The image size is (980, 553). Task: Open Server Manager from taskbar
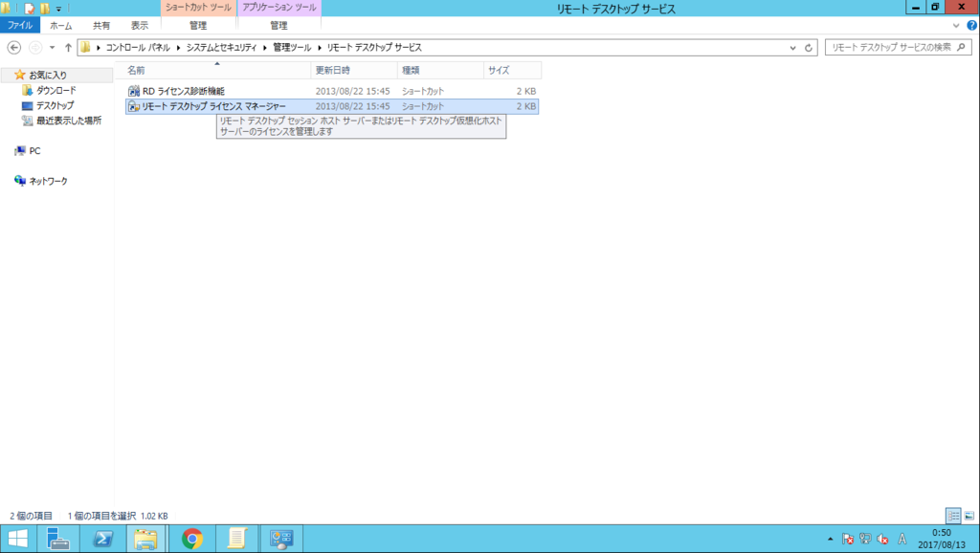click(58, 539)
